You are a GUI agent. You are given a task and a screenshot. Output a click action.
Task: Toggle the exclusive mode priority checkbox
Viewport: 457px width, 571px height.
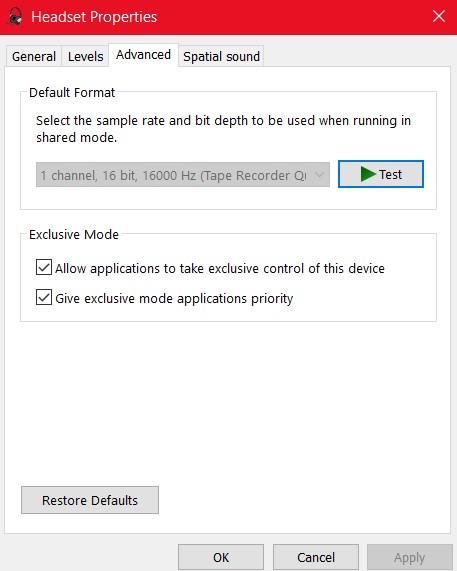point(44,297)
